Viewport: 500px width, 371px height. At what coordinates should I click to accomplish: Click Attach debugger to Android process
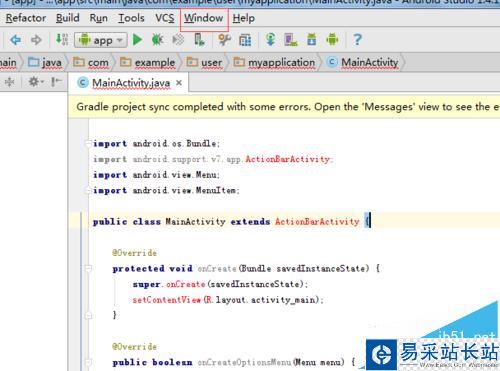pos(199,40)
